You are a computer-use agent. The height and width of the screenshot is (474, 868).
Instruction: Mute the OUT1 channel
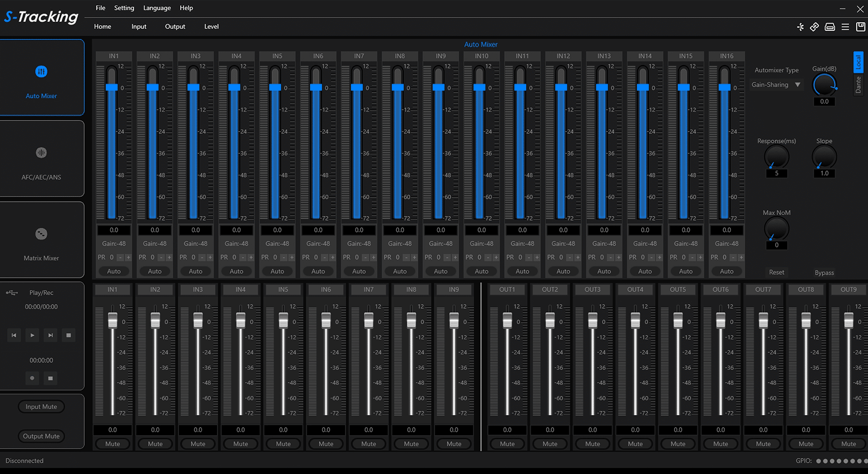pyautogui.click(x=507, y=444)
